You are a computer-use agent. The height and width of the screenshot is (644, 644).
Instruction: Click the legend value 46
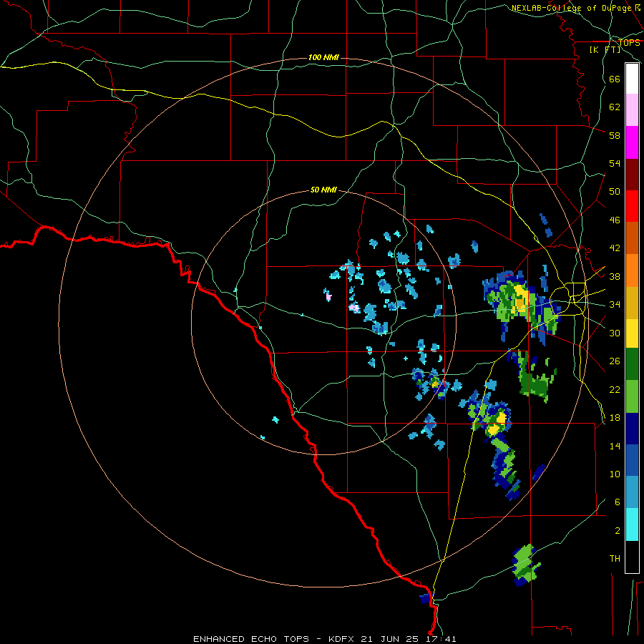(x=615, y=220)
